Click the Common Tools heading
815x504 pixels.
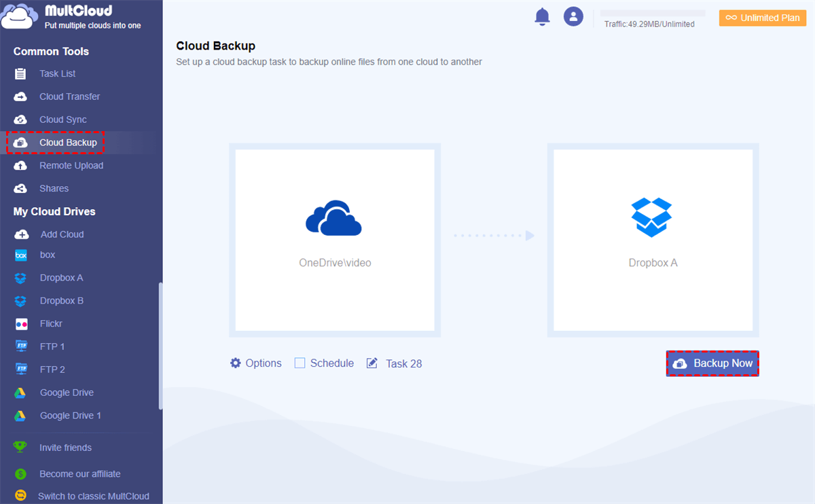pyautogui.click(x=51, y=52)
